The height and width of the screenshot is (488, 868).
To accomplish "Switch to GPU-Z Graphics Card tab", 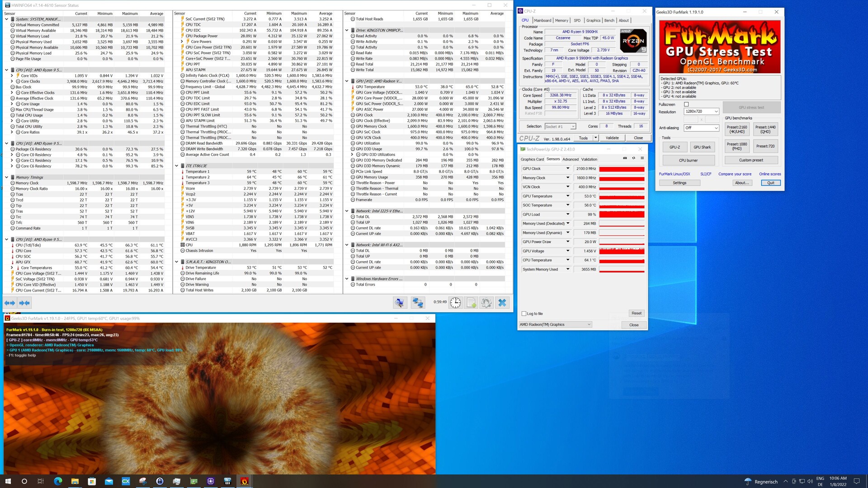I will click(x=532, y=159).
